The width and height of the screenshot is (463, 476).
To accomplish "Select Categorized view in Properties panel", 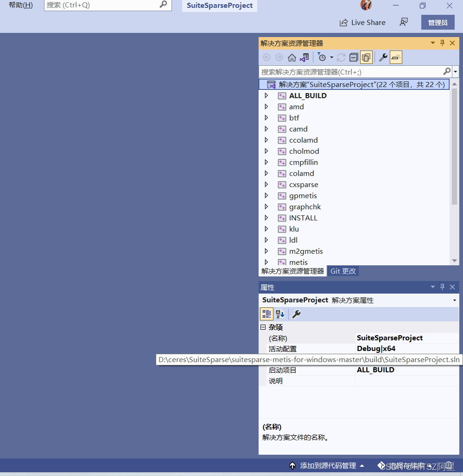I will tap(266, 314).
